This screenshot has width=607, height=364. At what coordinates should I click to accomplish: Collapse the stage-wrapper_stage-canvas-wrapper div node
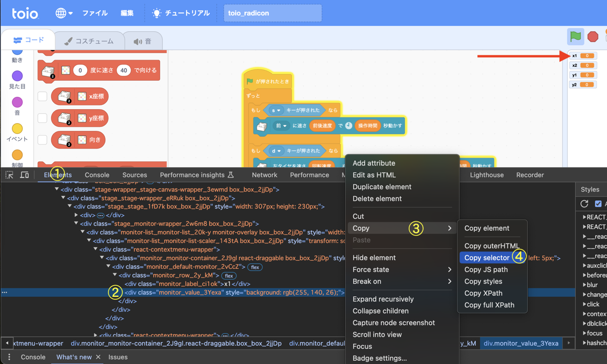coord(57,189)
